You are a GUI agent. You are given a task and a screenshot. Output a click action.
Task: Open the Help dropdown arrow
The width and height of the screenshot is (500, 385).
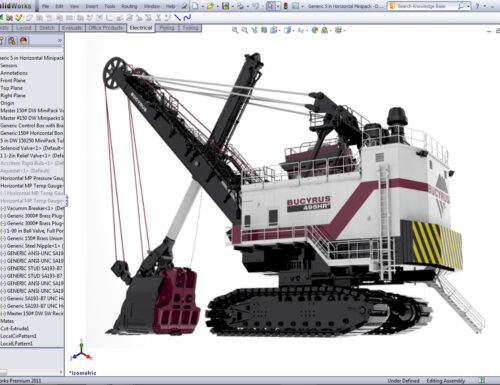[x=484, y=6]
